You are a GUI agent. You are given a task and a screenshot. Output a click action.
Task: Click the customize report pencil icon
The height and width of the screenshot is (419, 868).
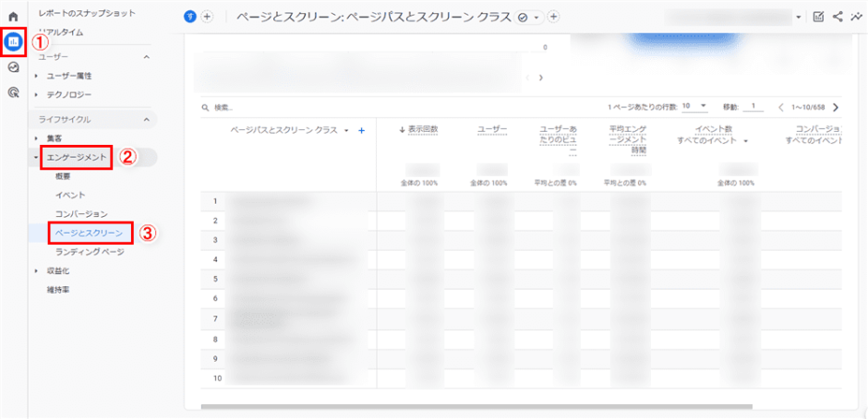[x=818, y=17]
